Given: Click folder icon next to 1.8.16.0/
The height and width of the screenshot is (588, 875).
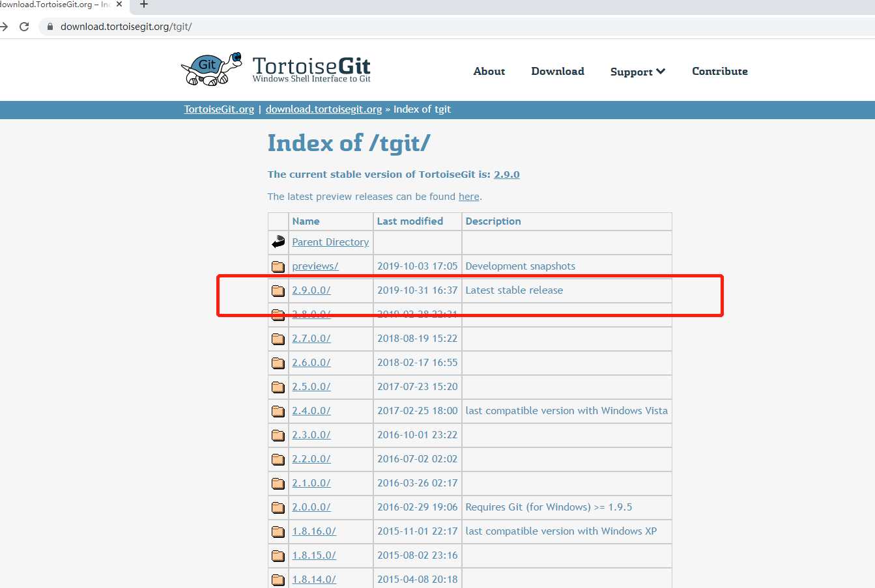Looking at the screenshot, I should 278,531.
